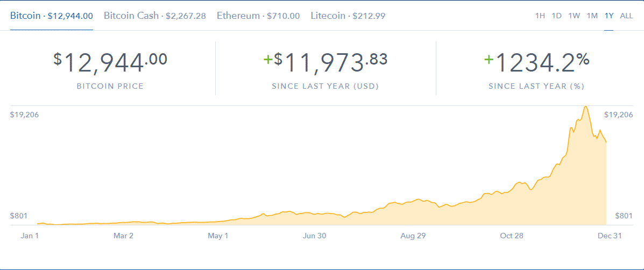644x270 pixels.
Task: Open the Ethereum price tab
Action: [258, 16]
